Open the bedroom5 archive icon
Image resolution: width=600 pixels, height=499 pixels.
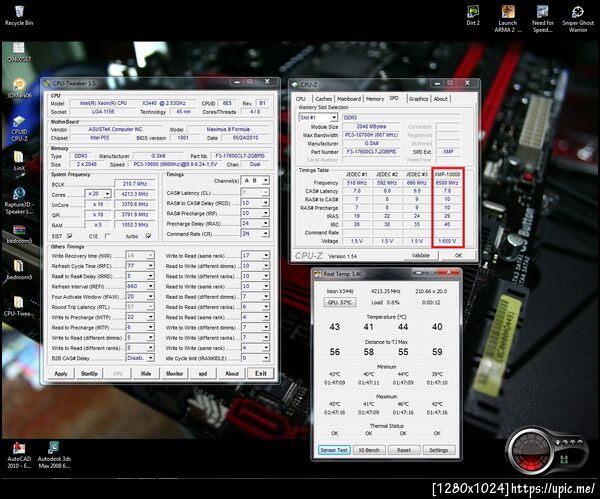click(x=19, y=234)
